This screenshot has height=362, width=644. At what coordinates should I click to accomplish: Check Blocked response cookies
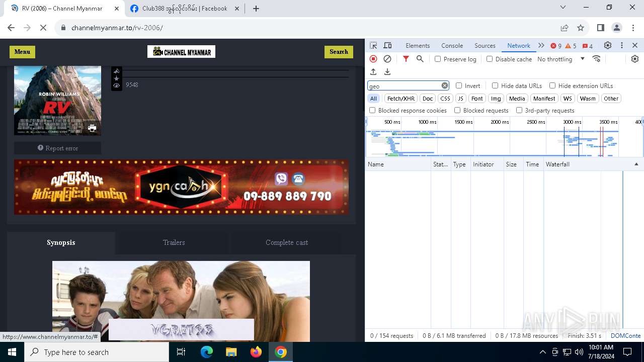click(372, 110)
